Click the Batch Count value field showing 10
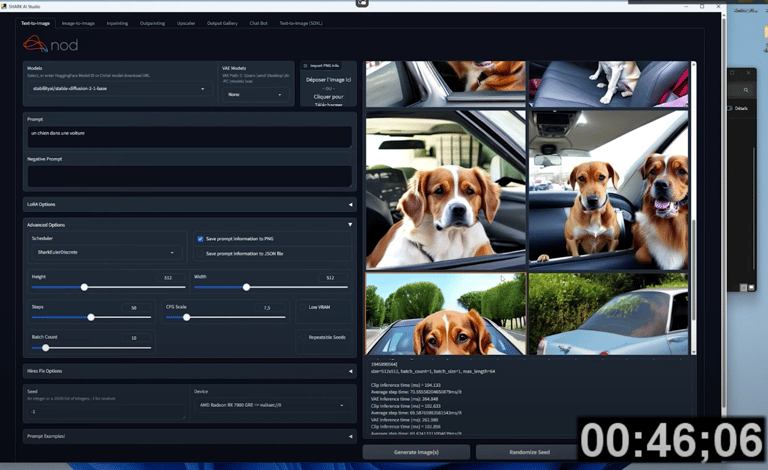 coord(134,338)
